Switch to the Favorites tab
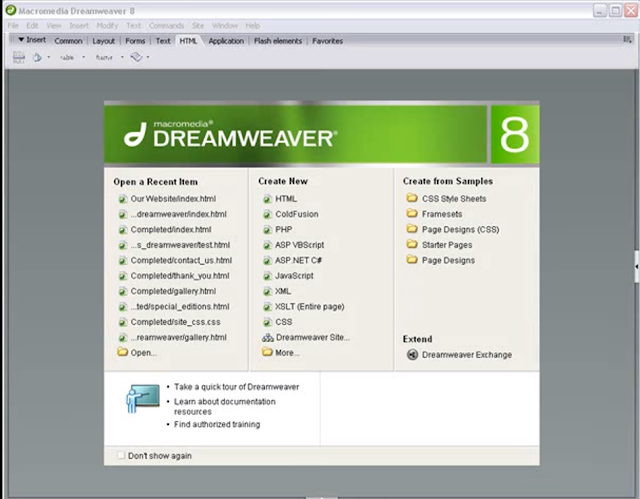Image resolution: width=640 pixels, height=499 pixels. [327, 41]
